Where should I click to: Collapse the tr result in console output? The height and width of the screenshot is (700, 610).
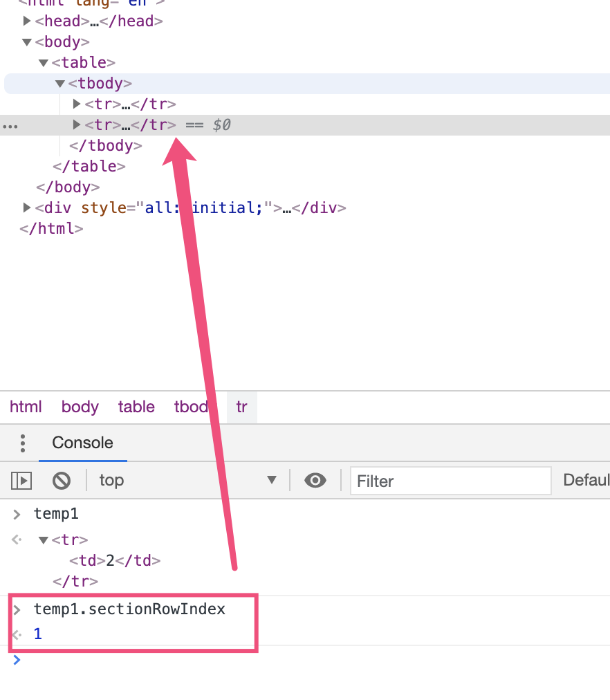click(x=44, y=540)
